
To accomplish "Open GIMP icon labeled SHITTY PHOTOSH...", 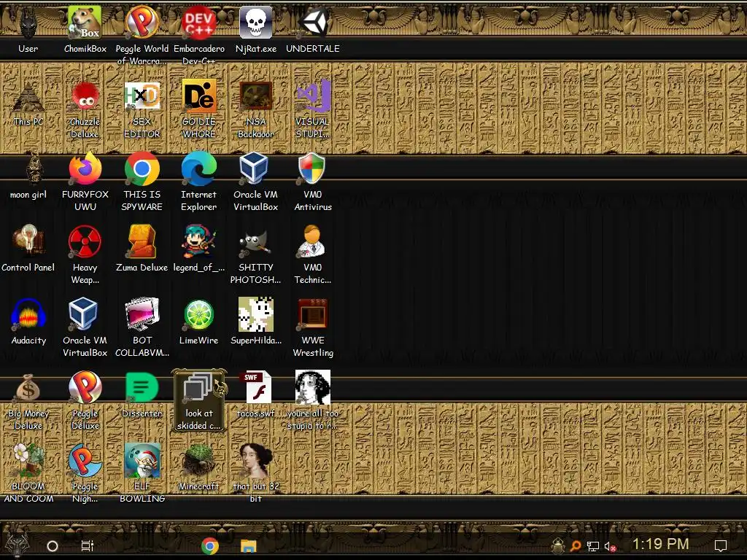I will pyautogui.click(x=256, y=254).
